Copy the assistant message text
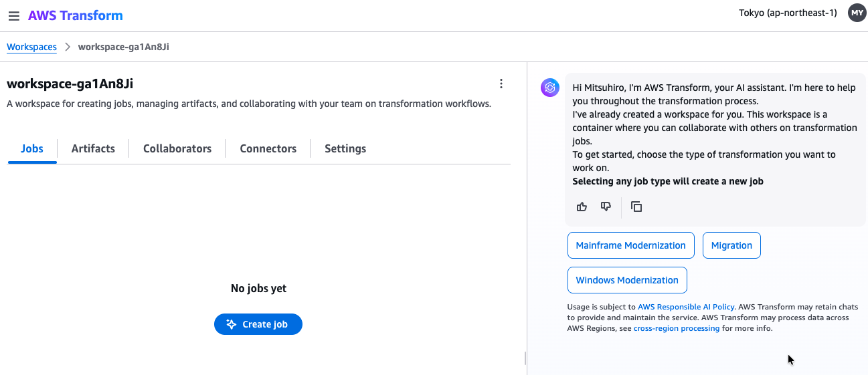 (x=636, y=207)
